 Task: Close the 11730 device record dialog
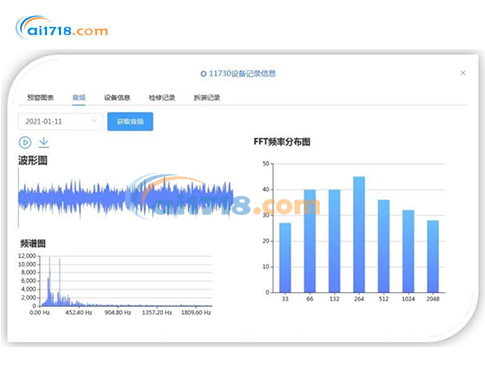[463, 73]
